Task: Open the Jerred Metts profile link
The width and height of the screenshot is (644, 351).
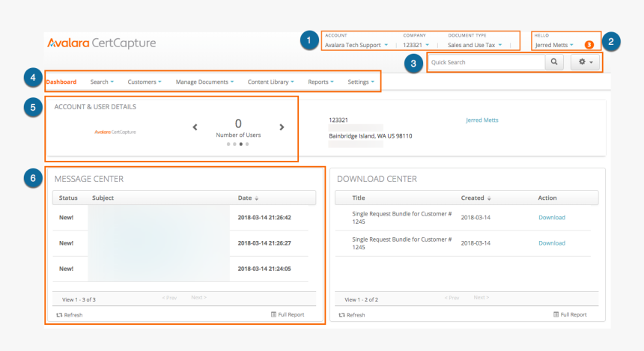Action: (482, 120)
